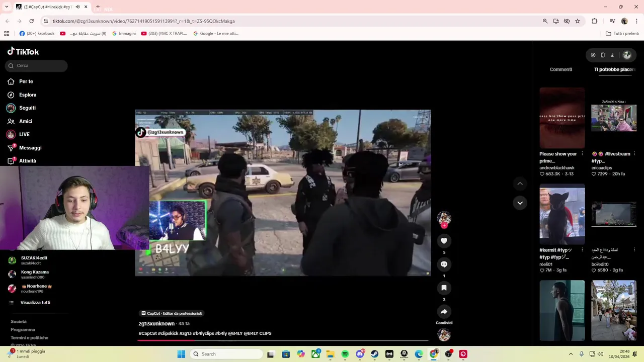The image size is (644, 362).
Task: Open r6eli01 author link
Action: (x=546, y=264)
